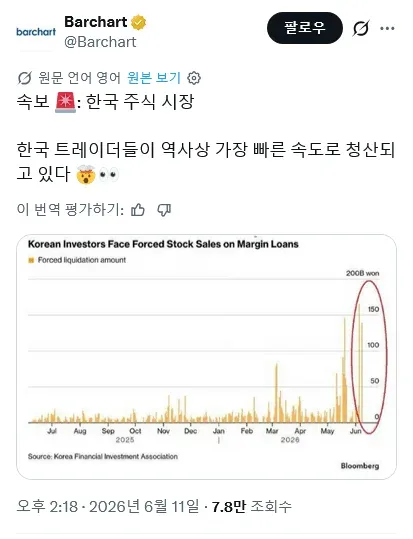This screenshot has height=539, width=413.
Task: Rate translation with thumbs down icon
Action: pos(164,209)
